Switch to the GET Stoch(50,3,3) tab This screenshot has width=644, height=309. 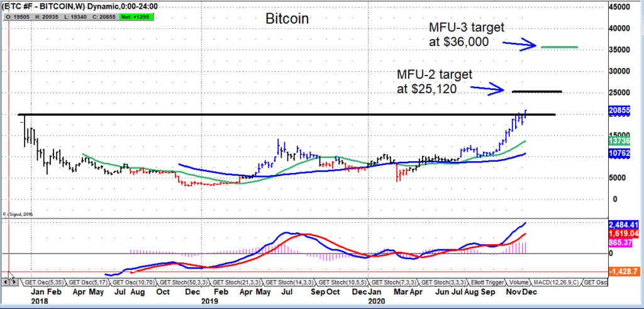click(x=185, y=283)
